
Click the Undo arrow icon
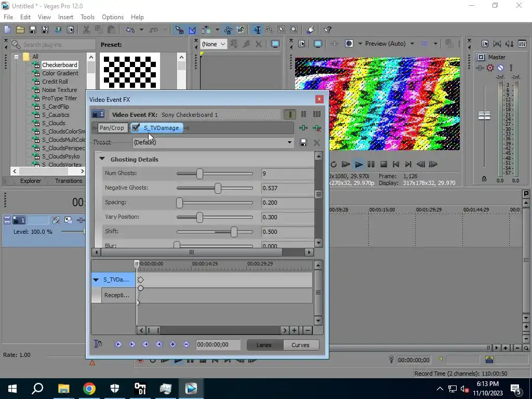pyautogui.click(x=130, y=30)
